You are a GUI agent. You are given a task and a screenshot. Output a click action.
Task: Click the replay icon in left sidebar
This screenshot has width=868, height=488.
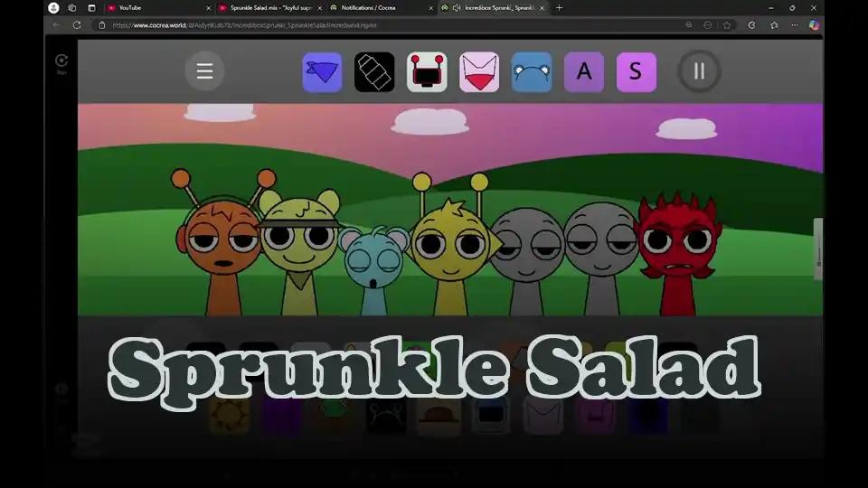[x=61, y=61]
